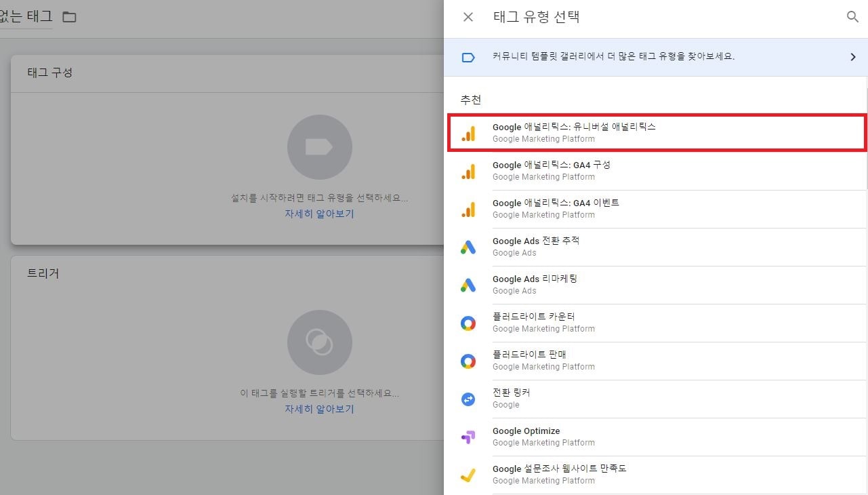Click Google Ads 리마케팅 logo icon

click(x=468, y=285)
